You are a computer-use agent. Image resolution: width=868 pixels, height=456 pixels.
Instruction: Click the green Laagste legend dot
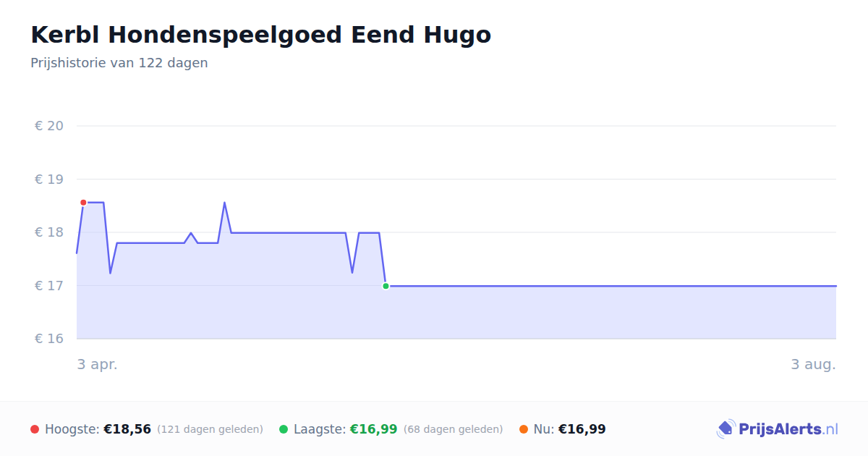pos(284,429)
